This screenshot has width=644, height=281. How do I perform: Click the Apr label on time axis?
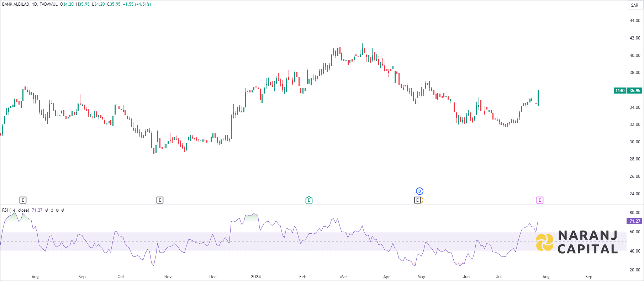point(387,277)
